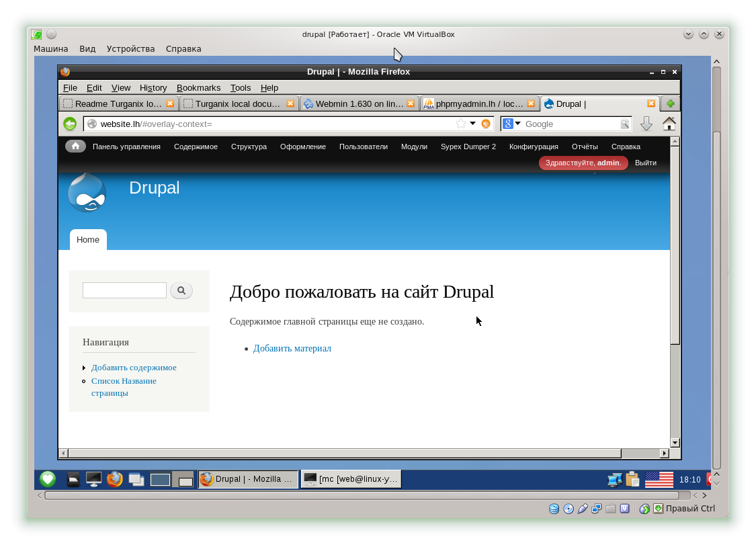Open Sypex Dumper 2 in admin toolbar
Image resolution: width=756 pixels, height=545 pixels.
(468, 146)
